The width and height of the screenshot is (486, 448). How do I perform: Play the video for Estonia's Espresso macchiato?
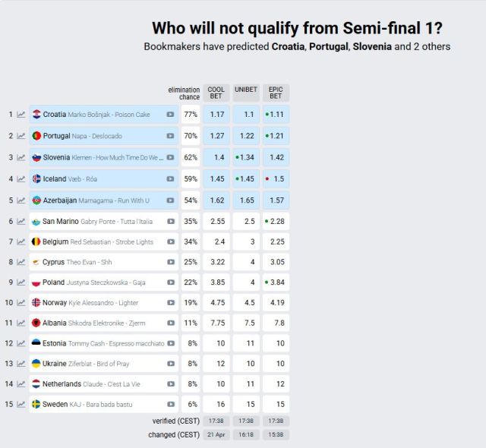click(171, 343)
